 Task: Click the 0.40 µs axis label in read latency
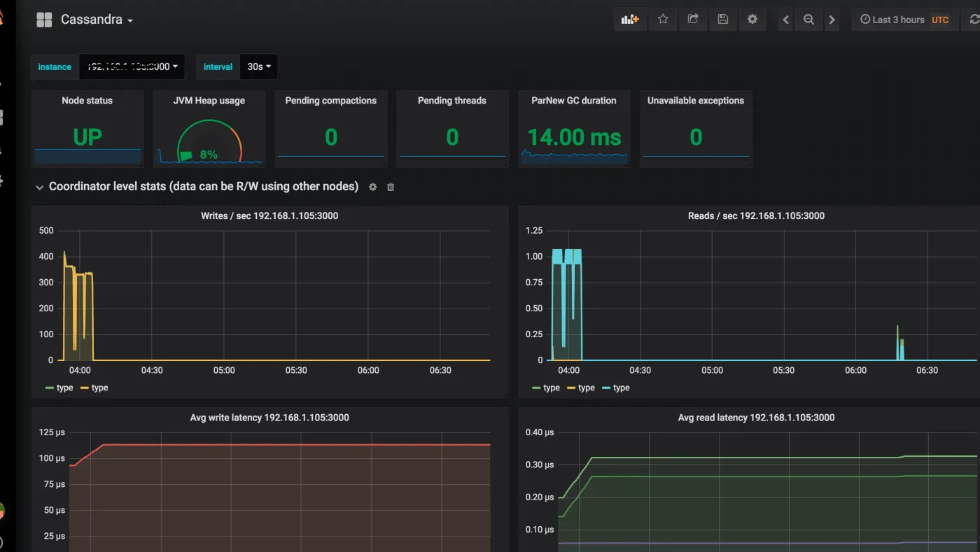pos(540,432)
